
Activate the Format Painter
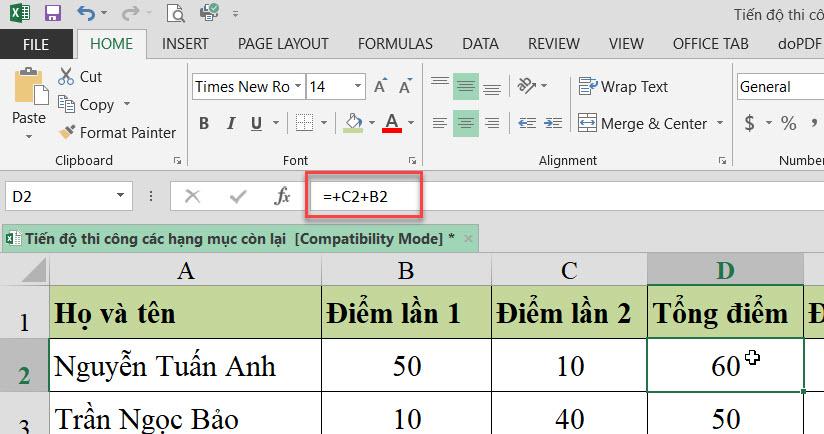pos(117,133)
